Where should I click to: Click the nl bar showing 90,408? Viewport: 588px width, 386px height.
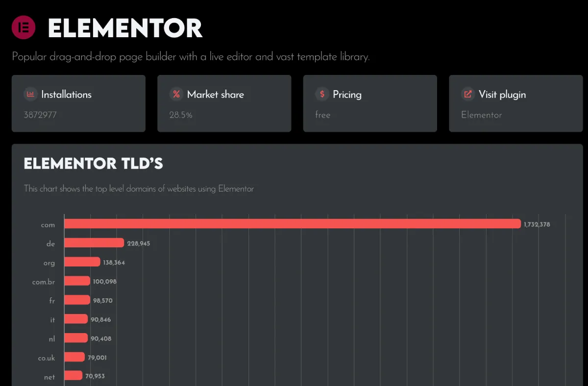click(x=76, y=338)
